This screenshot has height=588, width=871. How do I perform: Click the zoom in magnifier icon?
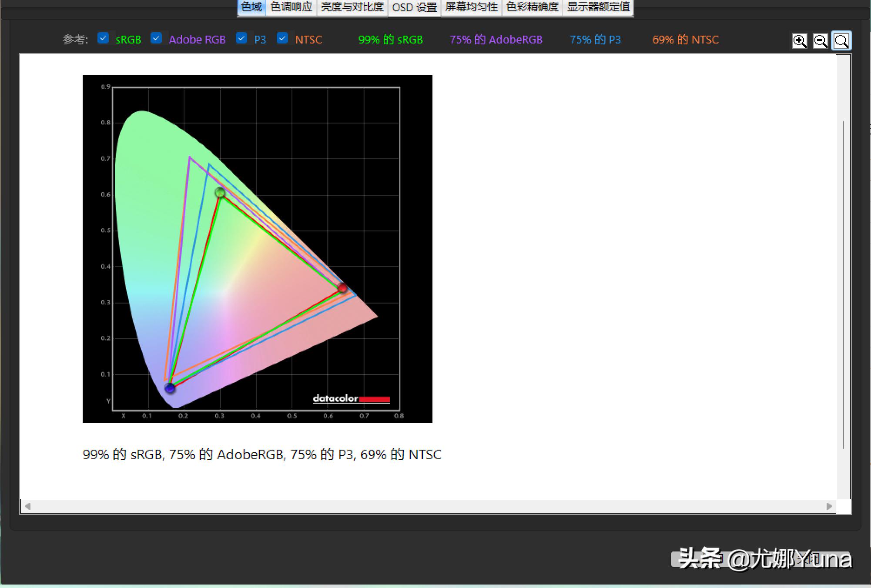799,41
